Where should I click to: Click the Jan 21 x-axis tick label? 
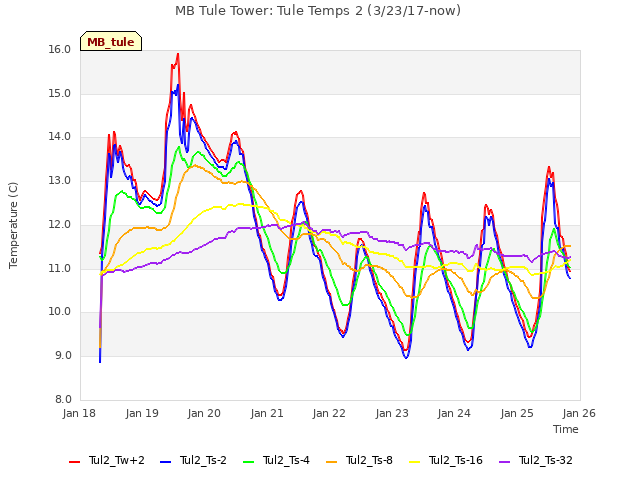[x=267, y=413]
